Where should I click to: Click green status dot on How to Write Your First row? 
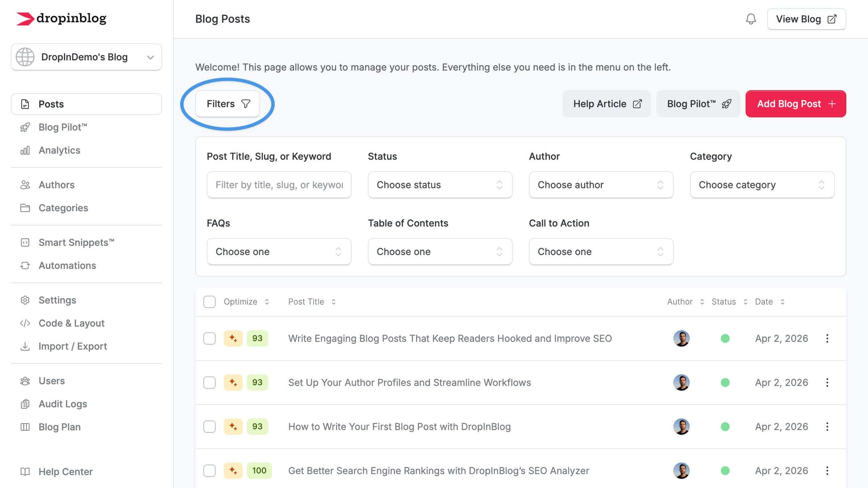(725, 427)
